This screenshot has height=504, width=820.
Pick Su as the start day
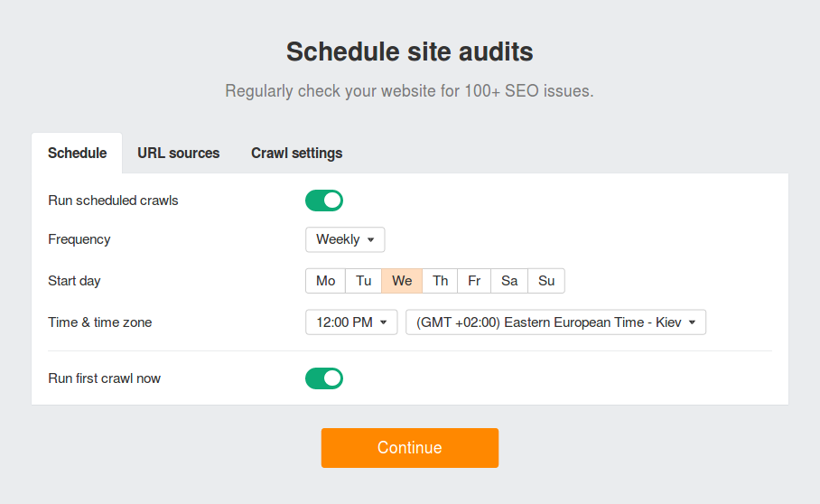pos(546,281)
